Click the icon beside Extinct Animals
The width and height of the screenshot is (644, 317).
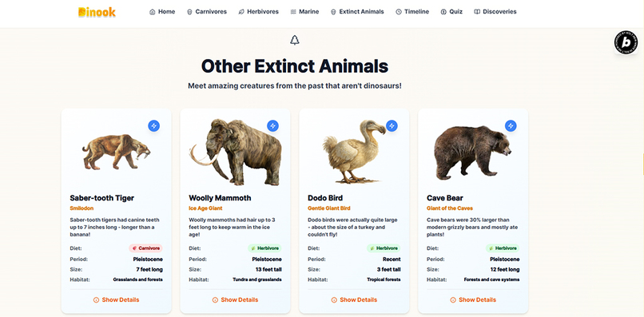333,12
